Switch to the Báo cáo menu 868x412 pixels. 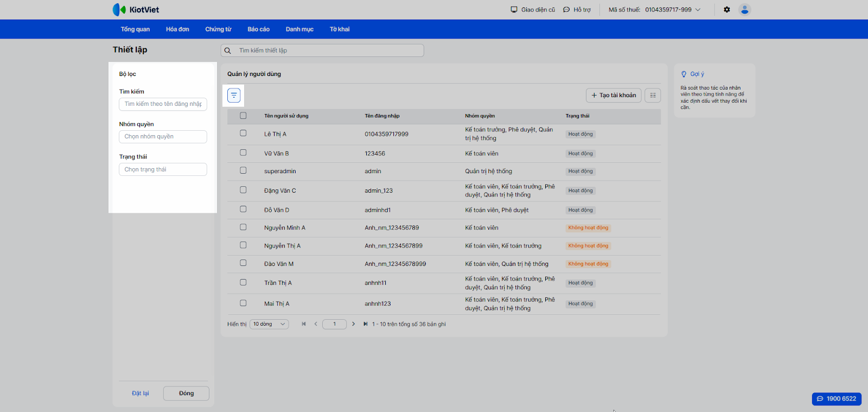click(x=258, y=29)
